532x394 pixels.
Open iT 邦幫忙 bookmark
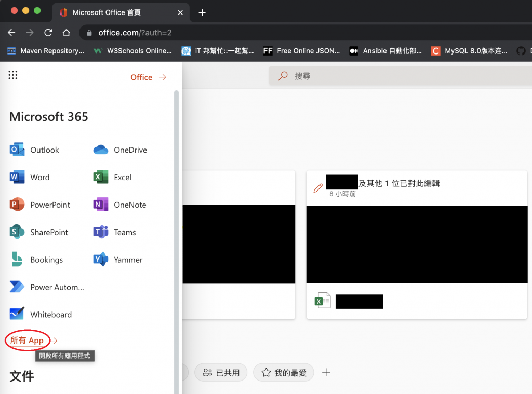[x=218, y=51]
